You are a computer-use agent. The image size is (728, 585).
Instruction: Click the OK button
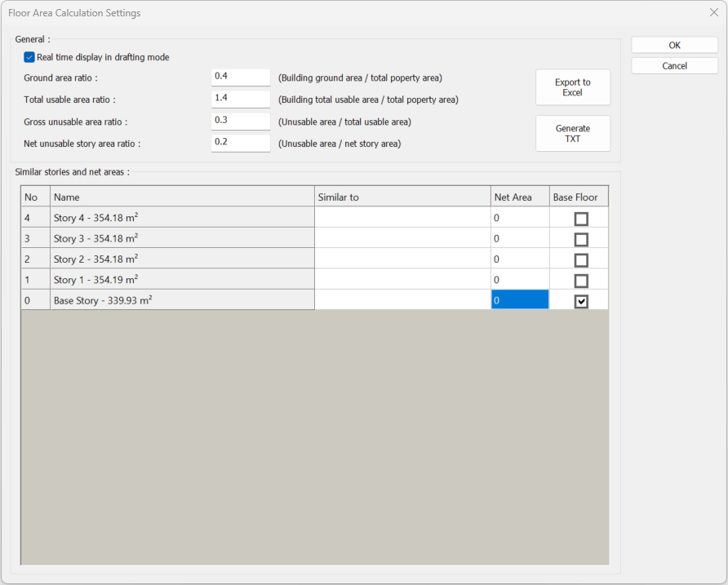click(x=674, y=45)
